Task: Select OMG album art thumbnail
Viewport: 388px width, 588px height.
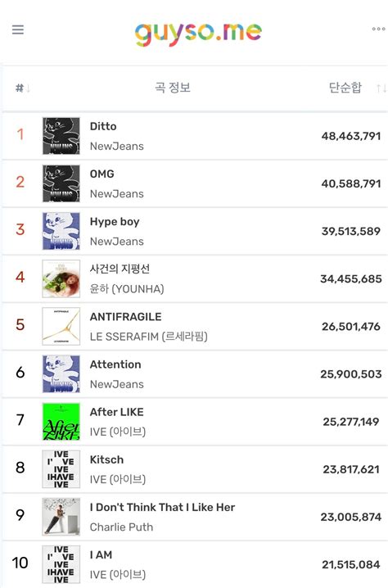Action: pos(61,183)
